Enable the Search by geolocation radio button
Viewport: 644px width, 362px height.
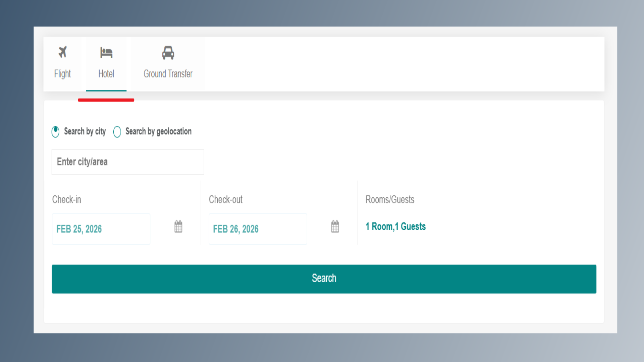click(x=117, y=132)
